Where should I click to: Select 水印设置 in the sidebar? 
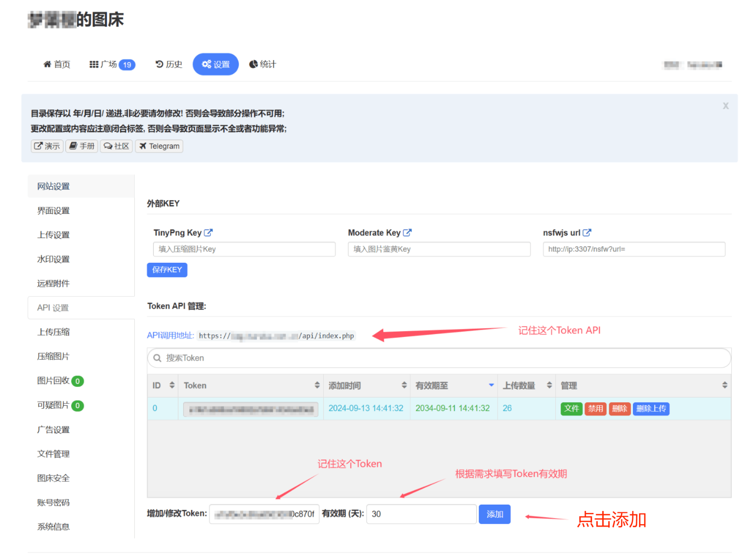click(x=81, y=259)
